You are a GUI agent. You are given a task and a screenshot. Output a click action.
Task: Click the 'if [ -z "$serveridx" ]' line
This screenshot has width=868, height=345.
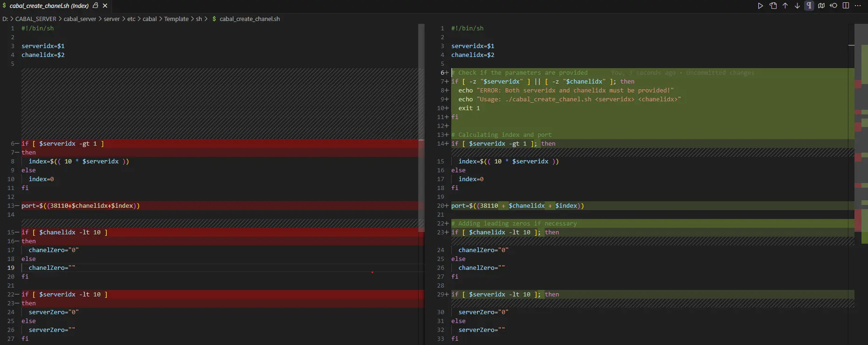543,82
